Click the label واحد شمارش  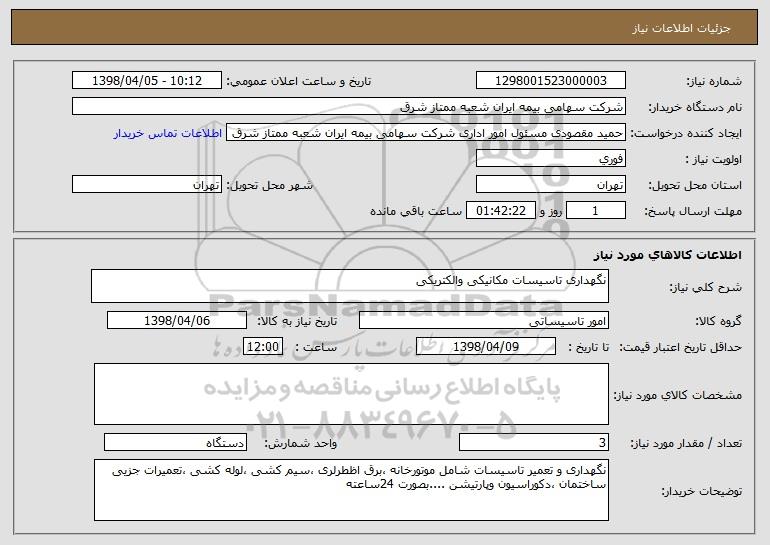(301, 443)
